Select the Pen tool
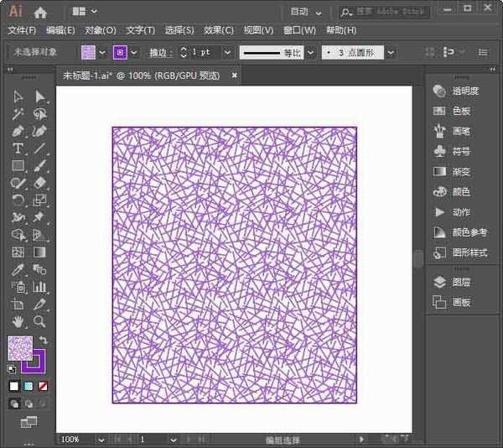This screenshot has width=503, height=448. [18, 131]
